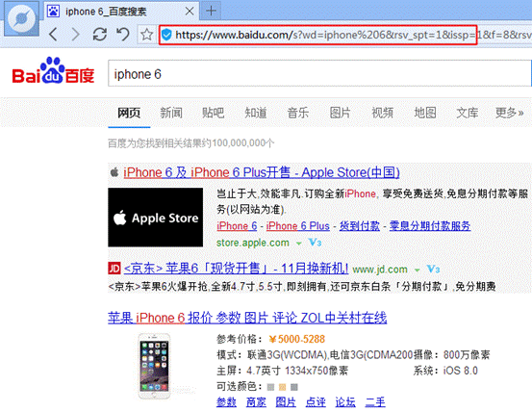Switch to the 知道 tab
The height and width of the screenshot is (412, 532).
pyautogui.click(x=256, y=113)
